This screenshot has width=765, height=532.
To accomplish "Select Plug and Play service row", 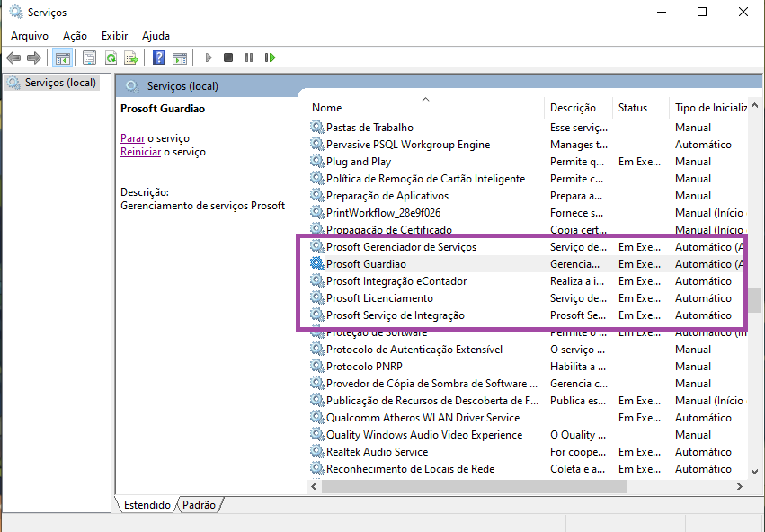I will tap(529, 162).
